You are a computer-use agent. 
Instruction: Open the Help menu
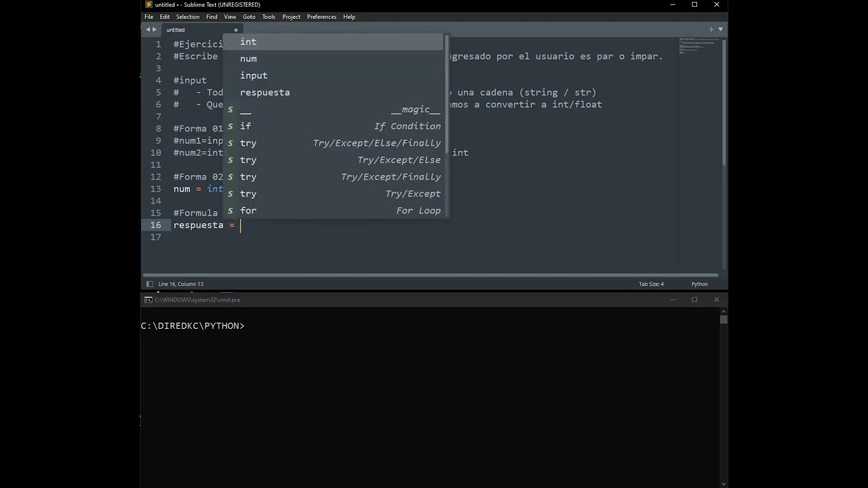(x=349, y=17)
